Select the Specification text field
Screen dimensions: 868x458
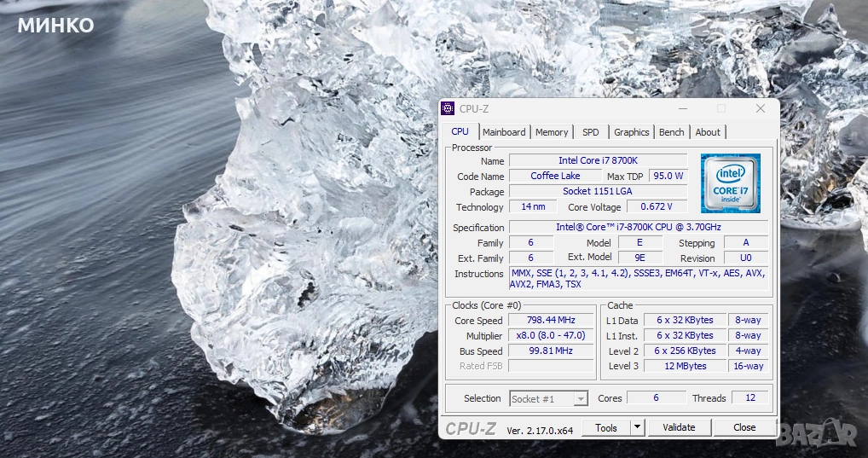coord(638,227)
